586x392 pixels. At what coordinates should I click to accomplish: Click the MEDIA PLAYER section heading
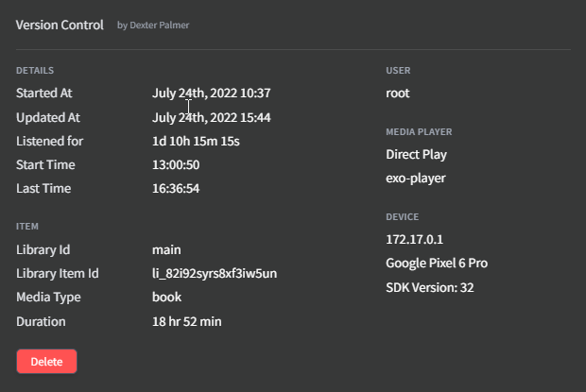click(419, 132)
